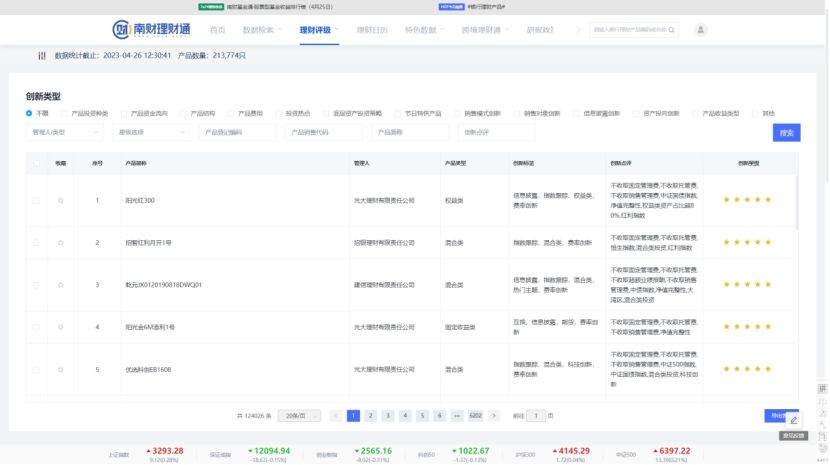Image resolution: width=830 pixels, height=465 pixels.
Task: Click the five-star rating of 阳光红300
Action: point(747,200)
